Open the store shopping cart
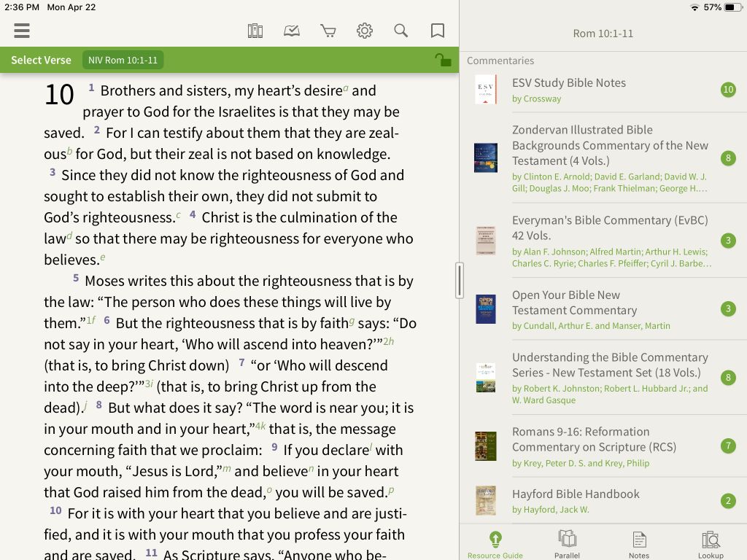747x560 pixels. [328, 31]
